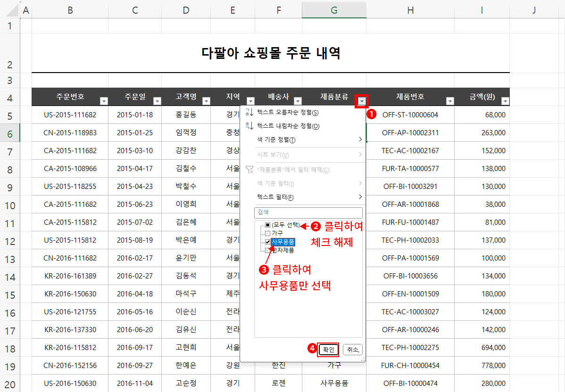The height and width of the screenshot is (392, 565).
Task: Click the 취소 button
Action: (x=352, y=350)
